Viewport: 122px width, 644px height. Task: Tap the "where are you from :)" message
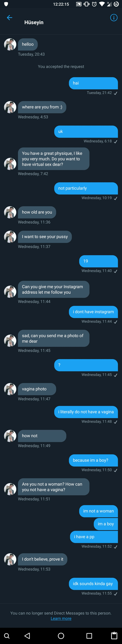click(42, 107)
